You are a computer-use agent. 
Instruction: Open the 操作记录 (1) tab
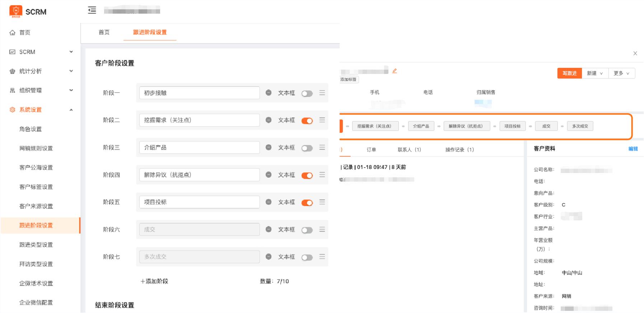(x=459, y=150)
